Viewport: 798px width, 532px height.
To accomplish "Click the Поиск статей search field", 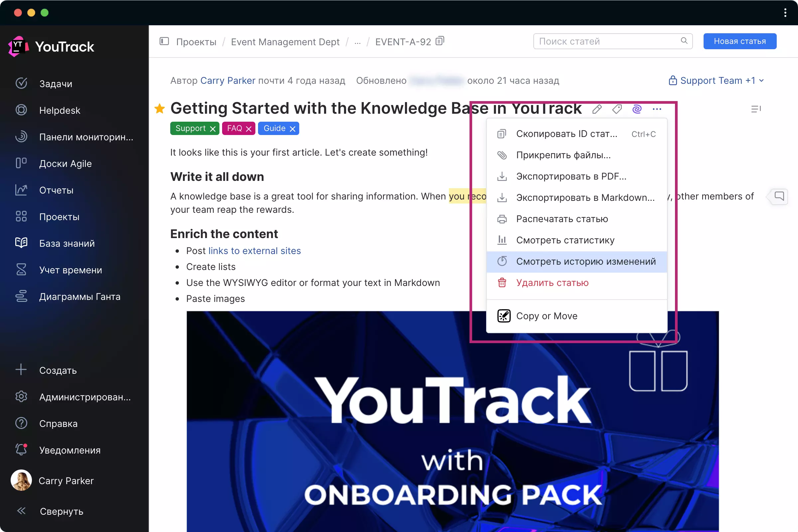I will (607, 41).
